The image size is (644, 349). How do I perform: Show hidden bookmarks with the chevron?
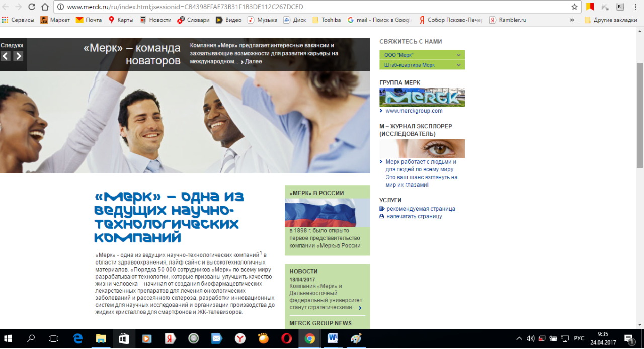tap(572, 20)
